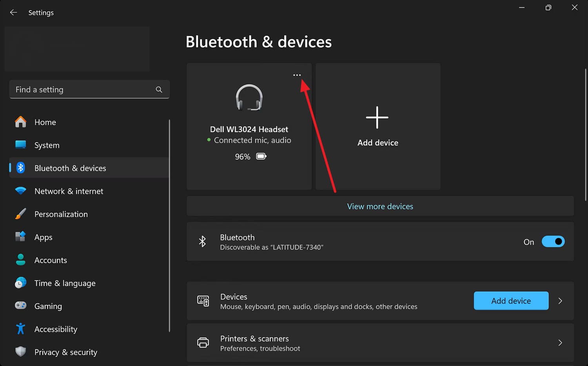Open Gaming settings
The image size is (588, 366).
[x=89, y=306]
